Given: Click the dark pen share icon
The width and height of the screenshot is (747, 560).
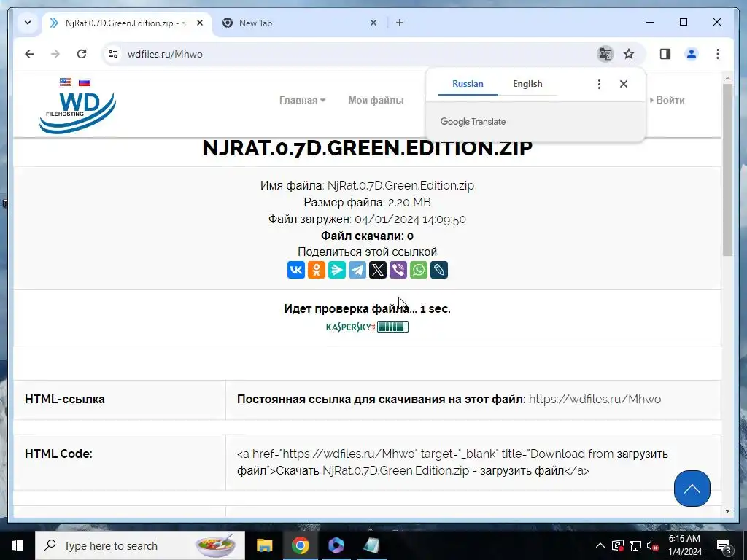Looking at the screenshot, I should [x=439, y=270].
